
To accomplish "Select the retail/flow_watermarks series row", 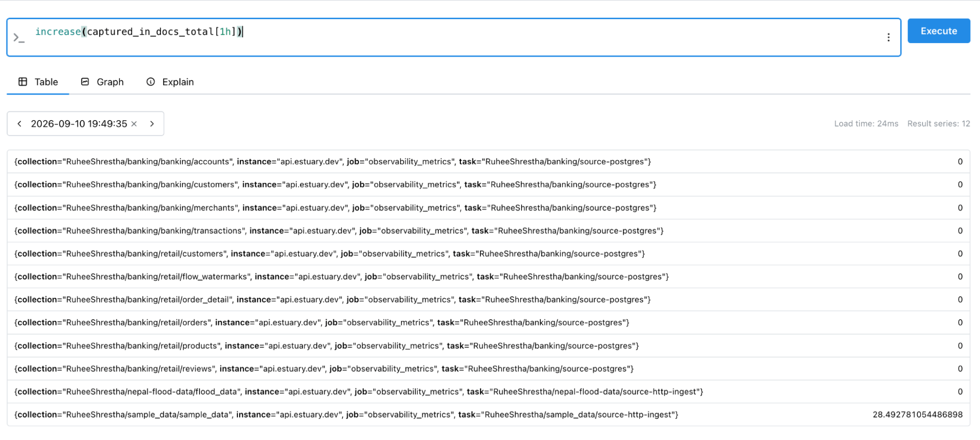I will pyautogui.click(x=488, y=277).
